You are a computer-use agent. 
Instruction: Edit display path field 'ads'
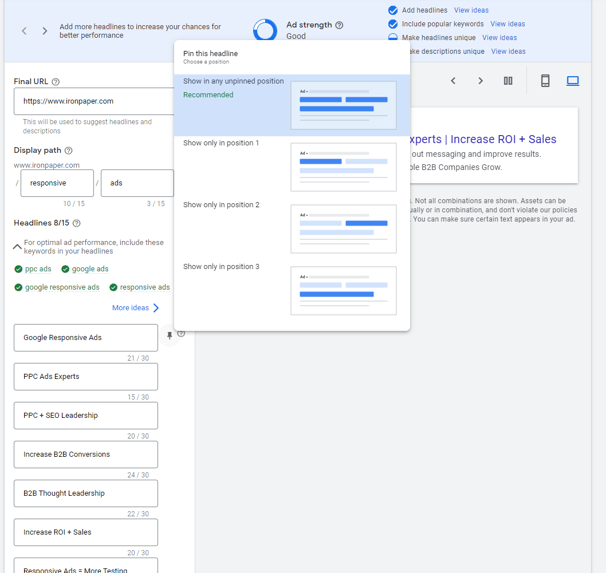(x=137, y=183)
